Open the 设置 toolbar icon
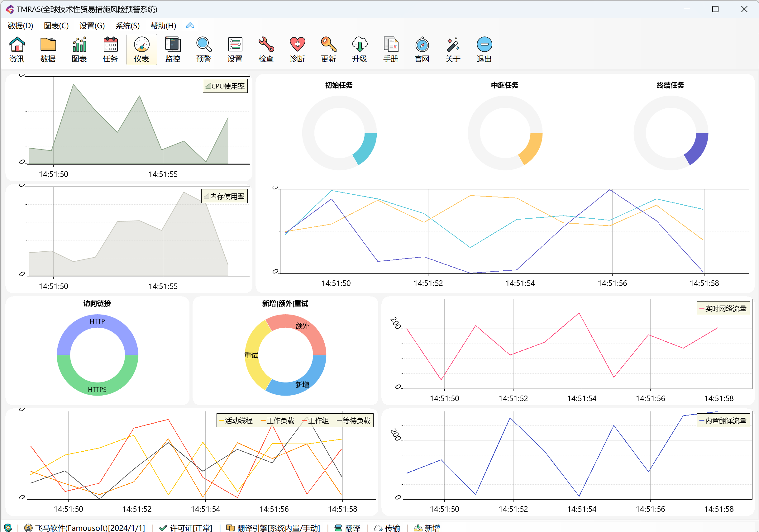759x532 pixels. (x=235, y=50)
